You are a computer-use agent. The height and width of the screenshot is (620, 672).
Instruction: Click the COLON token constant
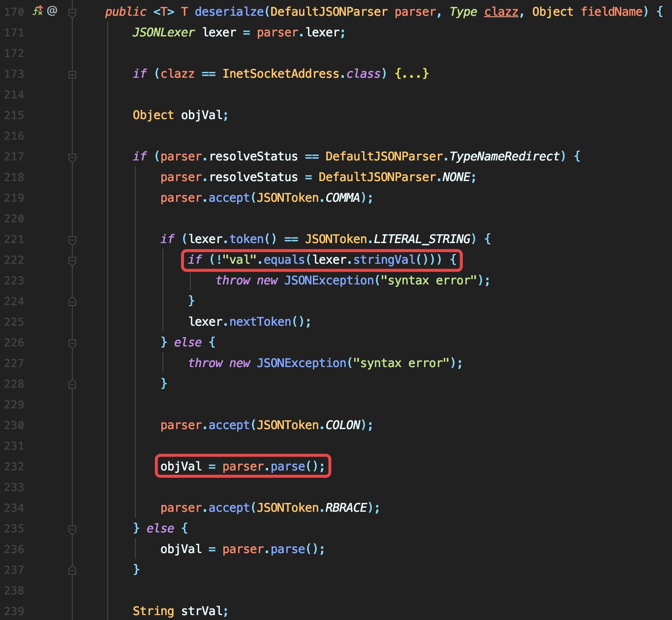(x=343, y=425)
